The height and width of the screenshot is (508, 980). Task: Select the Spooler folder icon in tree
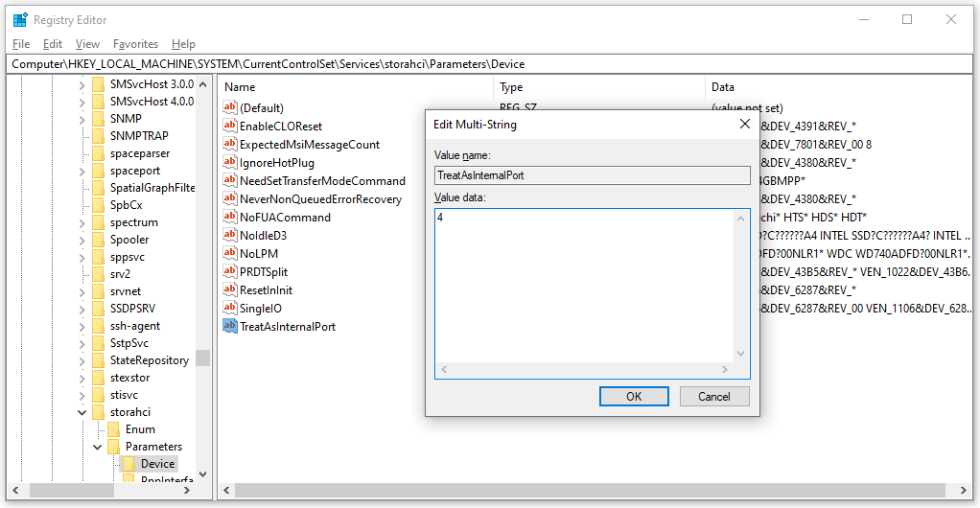(99, 240)
